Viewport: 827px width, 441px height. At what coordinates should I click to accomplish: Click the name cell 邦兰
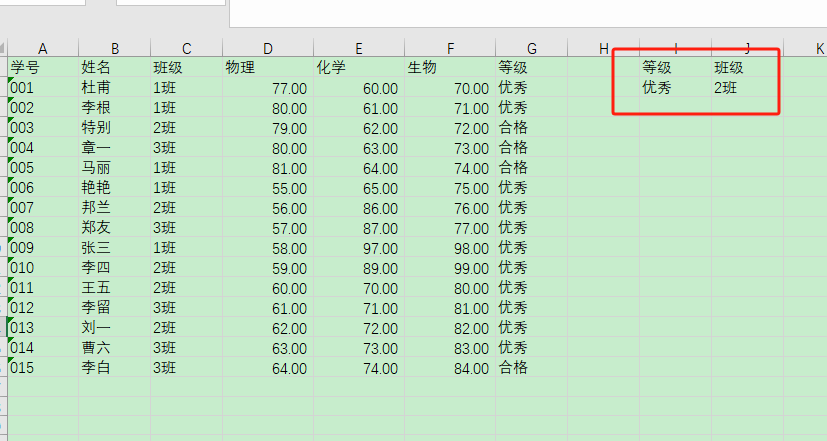pyautogui.click(x=114, y=207)
